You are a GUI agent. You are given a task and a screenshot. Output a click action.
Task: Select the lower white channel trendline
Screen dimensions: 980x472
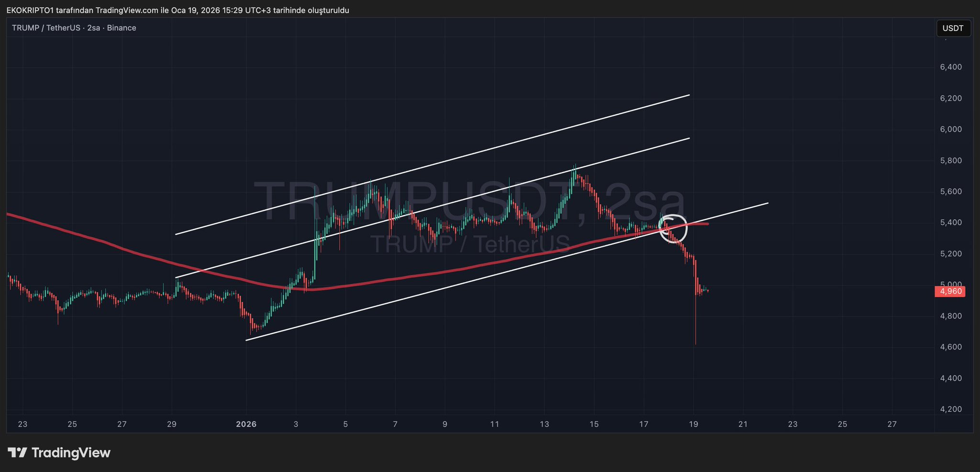[x=507, y=272]
